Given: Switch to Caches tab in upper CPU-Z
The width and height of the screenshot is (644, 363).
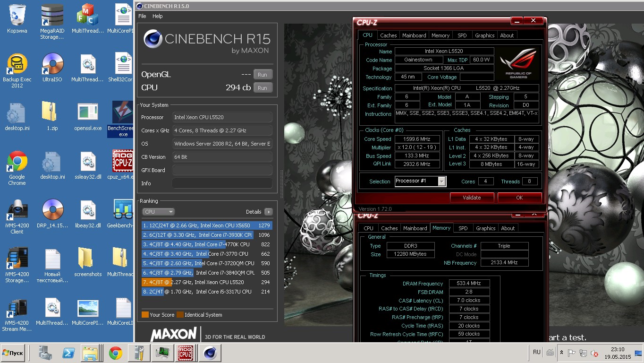Looking at the screenshot, I should click(x=389, y=35).
